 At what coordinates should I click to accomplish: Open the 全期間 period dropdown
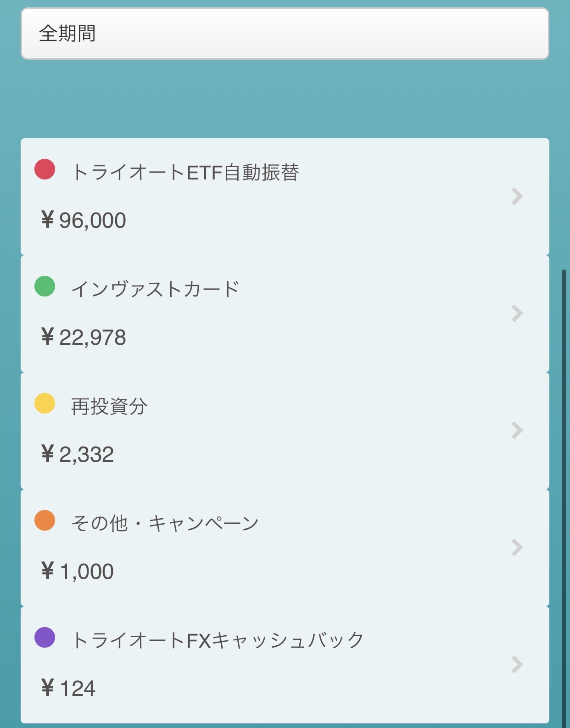[285, 34]
